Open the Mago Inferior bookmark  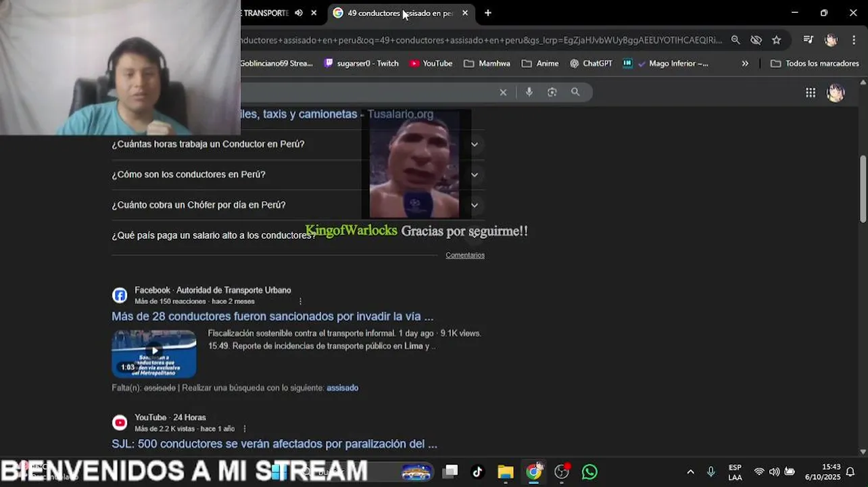[673, 64]
